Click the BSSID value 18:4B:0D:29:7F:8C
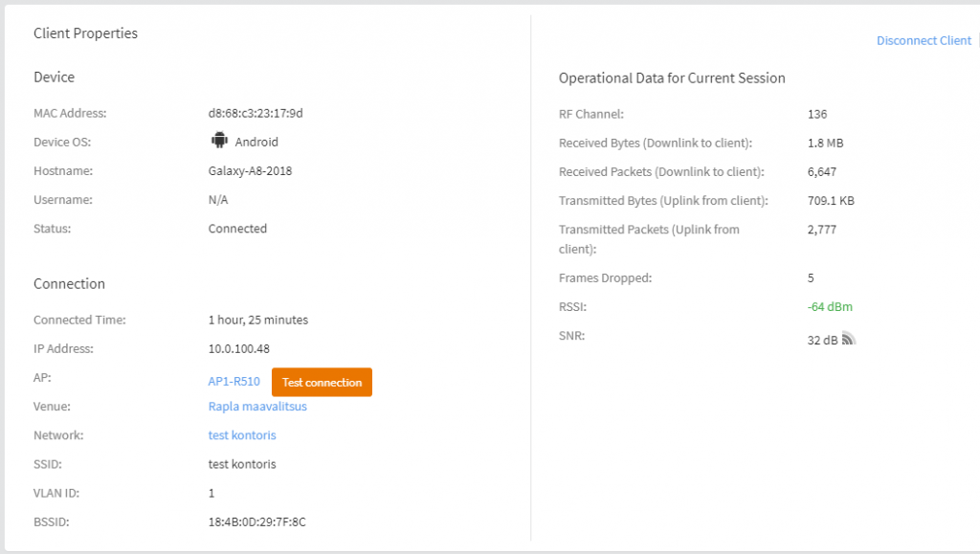The width and height of the screenshot is (980, 554). 256,521
